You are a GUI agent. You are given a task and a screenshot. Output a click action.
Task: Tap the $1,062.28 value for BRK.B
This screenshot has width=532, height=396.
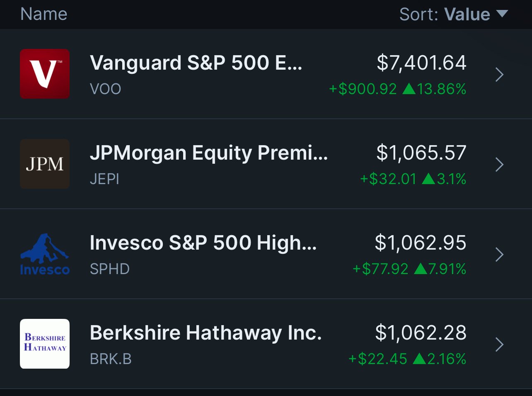pyautogui.click(x=421, y=333)
